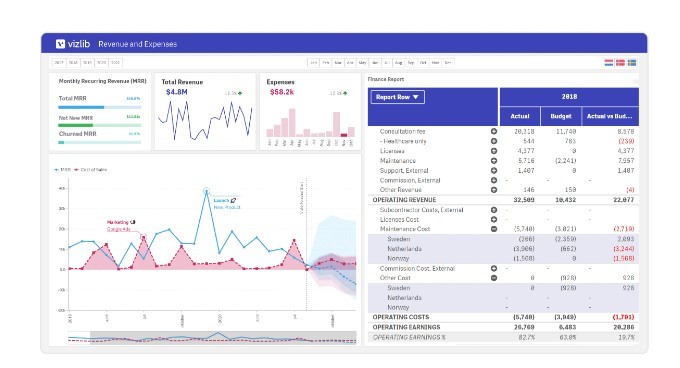680x368 pixels.
Task: Filter by month Aug
Action: (x=399, y=63)
